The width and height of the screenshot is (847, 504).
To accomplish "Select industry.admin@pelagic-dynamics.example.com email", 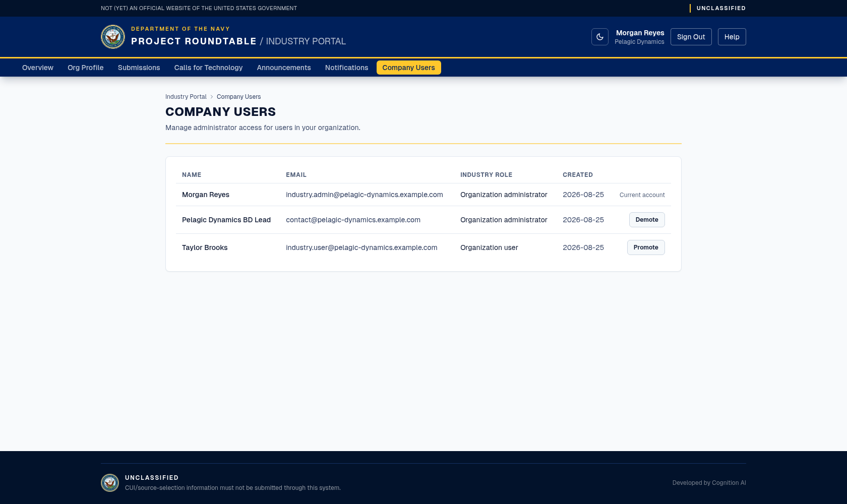I will click(365, 195).
